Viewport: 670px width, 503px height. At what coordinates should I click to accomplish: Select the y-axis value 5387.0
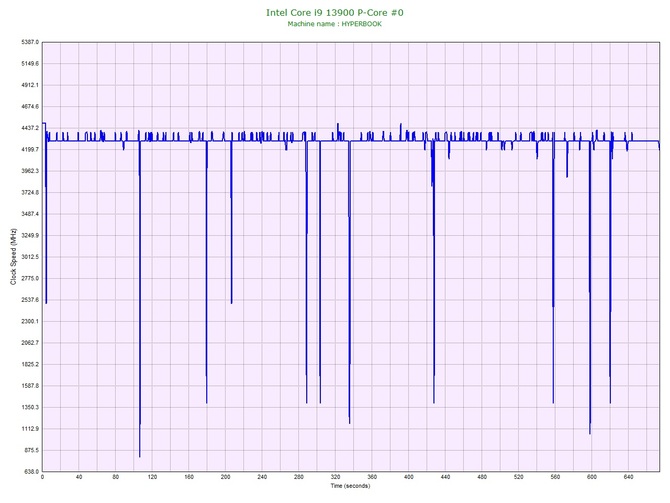point(30,42)
